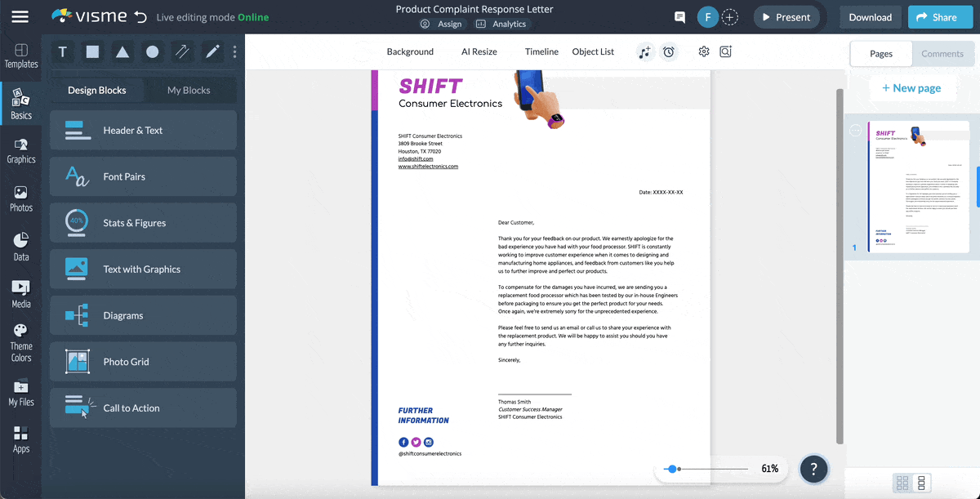The width and height of the screenshot is (980, 499).
Task: Switch to the Comments tab
Action: 942,53
